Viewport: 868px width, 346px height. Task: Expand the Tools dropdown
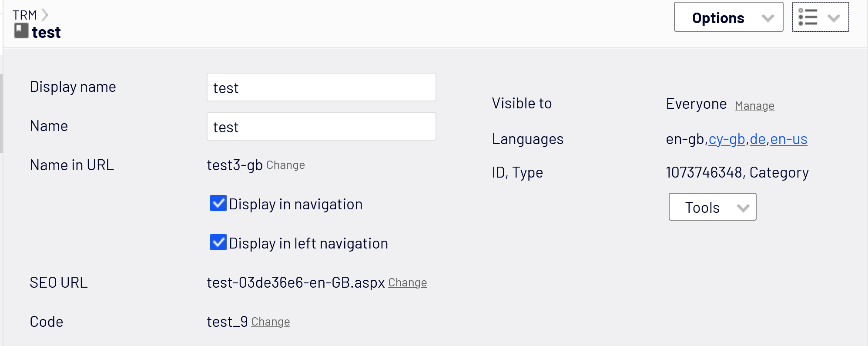(x=712, y=207)
